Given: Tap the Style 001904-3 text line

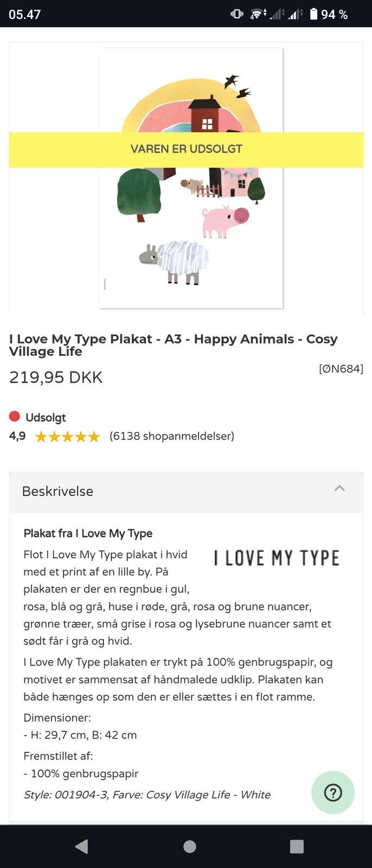Looking at the screenshot, I should point(147,795).
